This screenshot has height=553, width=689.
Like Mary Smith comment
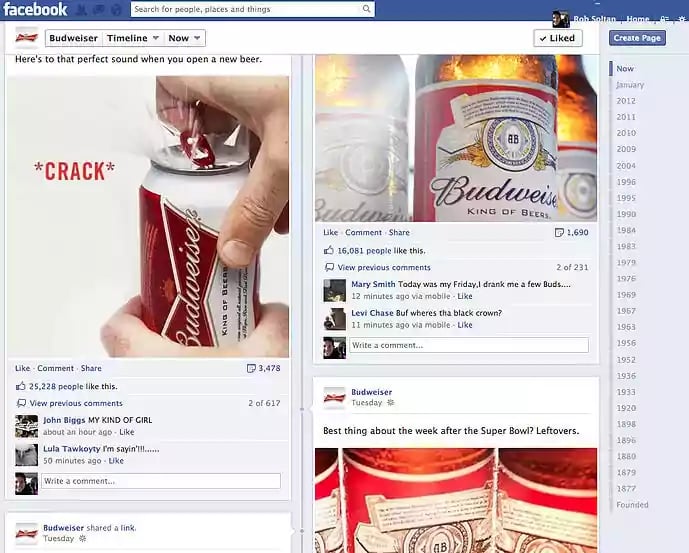(x=464, y=296)
